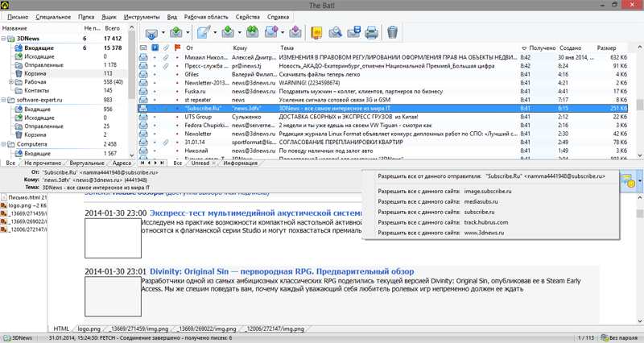Screen dimensions: 644x343
Task: Click the folder tree vertical scrollbar thumb
Action: (x=131, y=65)
